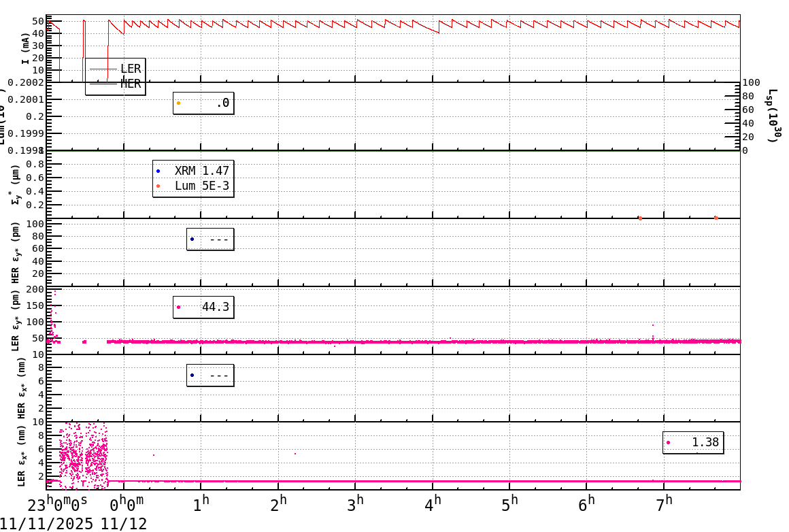This screenshot has width=789, height=532.
Task: Click the Σy* (µm) axis title
Action: coord(16,184)
